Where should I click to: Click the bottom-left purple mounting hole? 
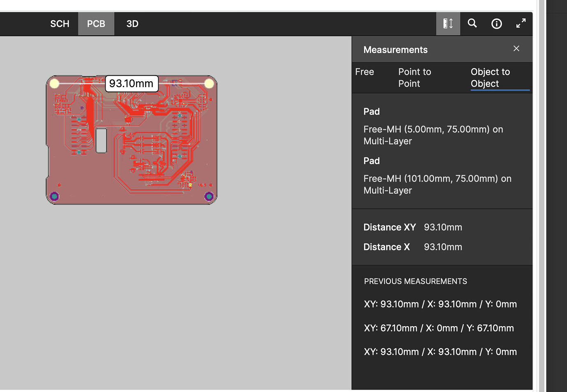[x=54, y=196]
